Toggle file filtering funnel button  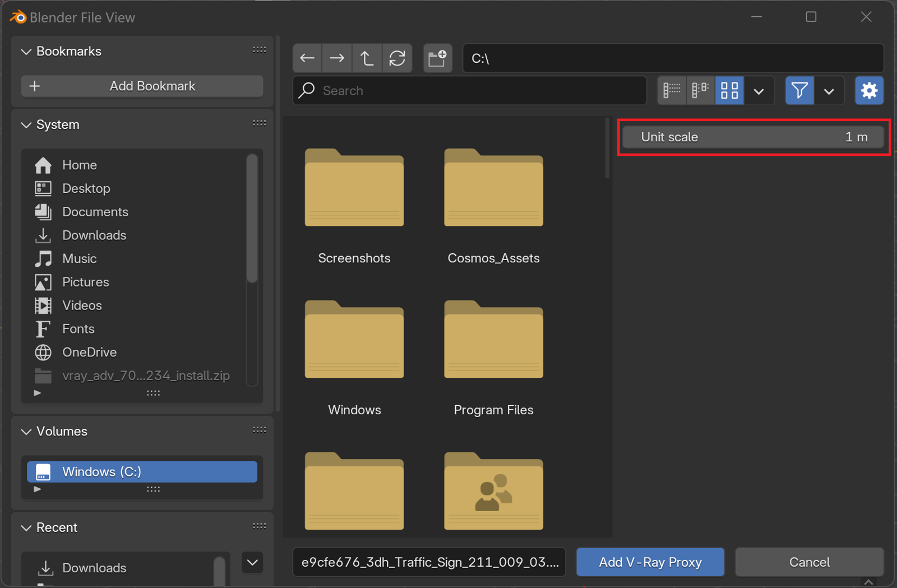point(799,90)
